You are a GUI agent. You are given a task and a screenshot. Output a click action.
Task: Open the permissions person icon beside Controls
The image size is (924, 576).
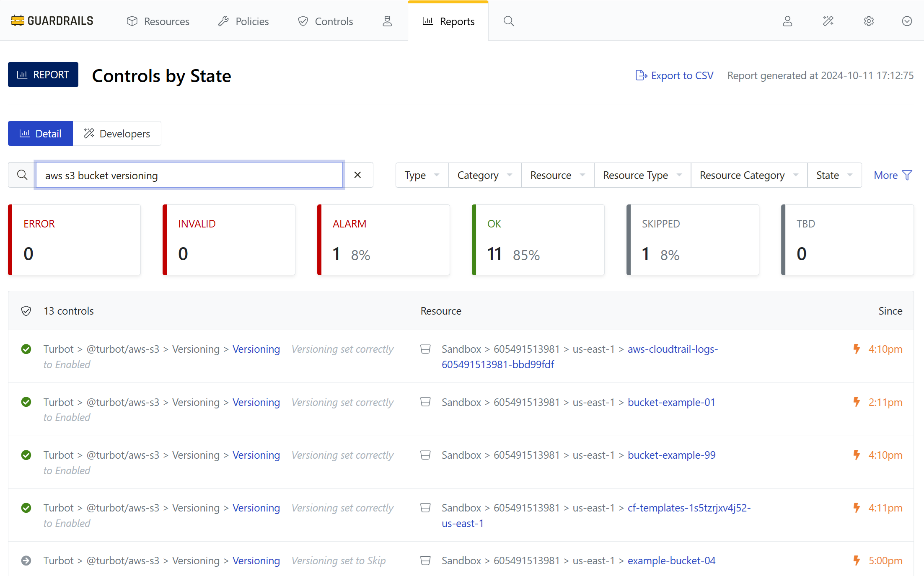387,21
